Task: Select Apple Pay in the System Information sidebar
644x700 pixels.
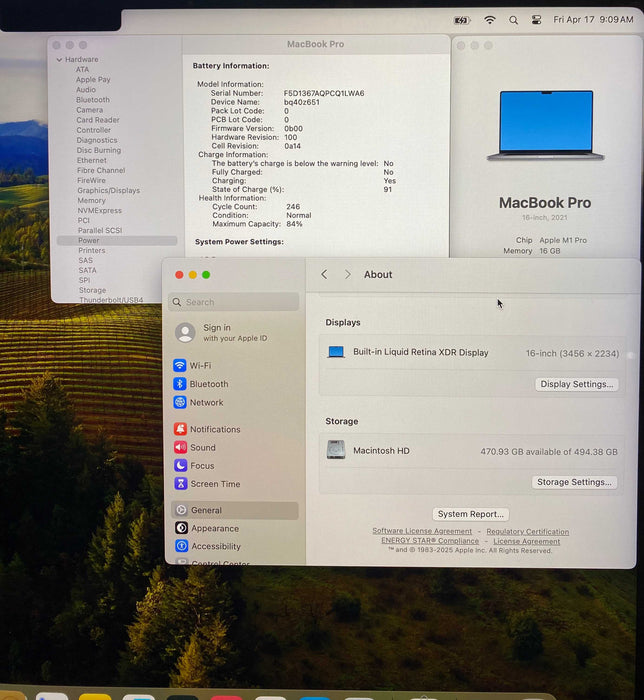Action: 93,79
